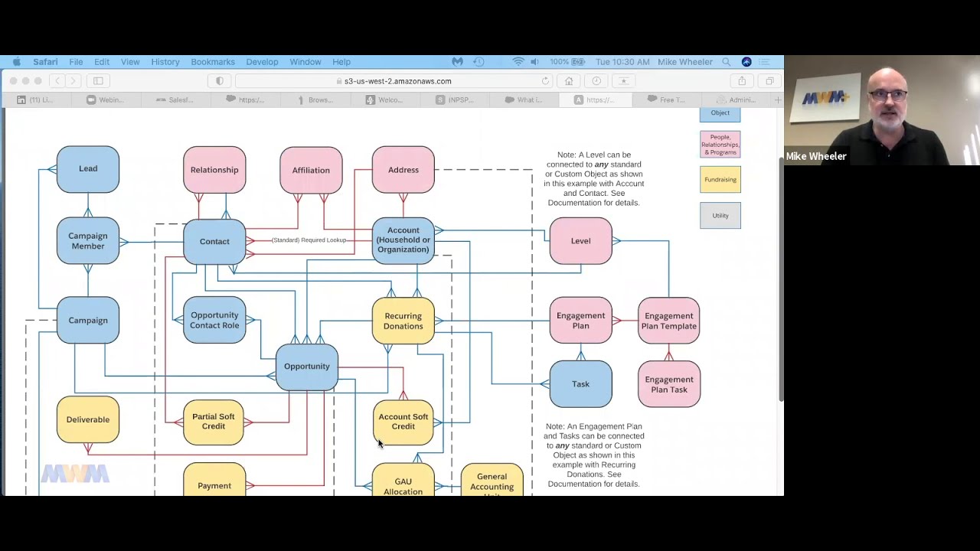Open the View menu
The width and height of the screenshot is (980, 551).
(130, 62)
